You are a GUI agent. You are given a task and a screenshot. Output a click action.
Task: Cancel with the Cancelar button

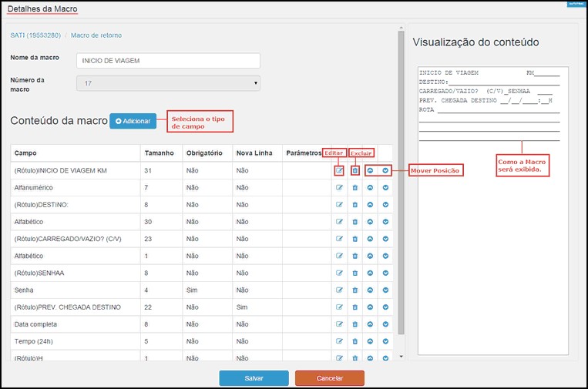pos(330,378)
